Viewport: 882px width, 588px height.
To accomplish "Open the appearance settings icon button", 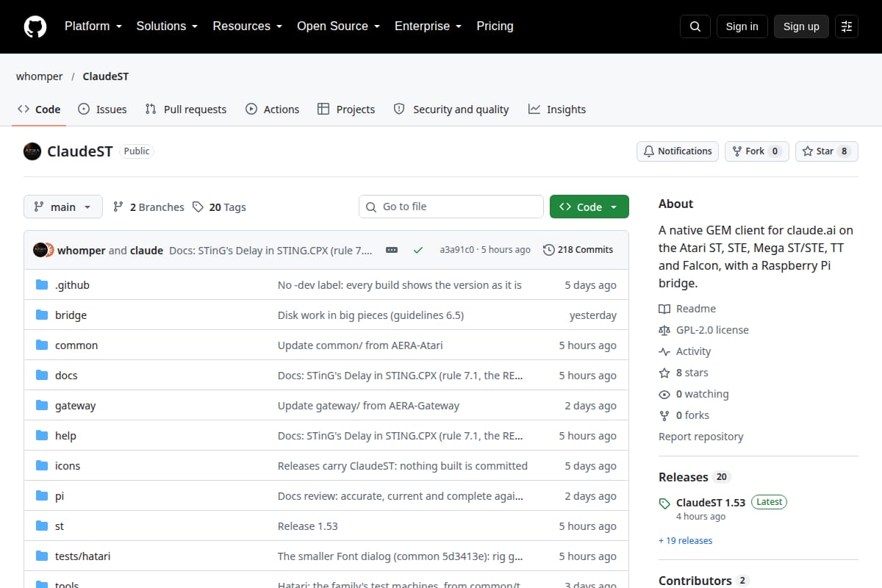I will [x=847, y=26].
